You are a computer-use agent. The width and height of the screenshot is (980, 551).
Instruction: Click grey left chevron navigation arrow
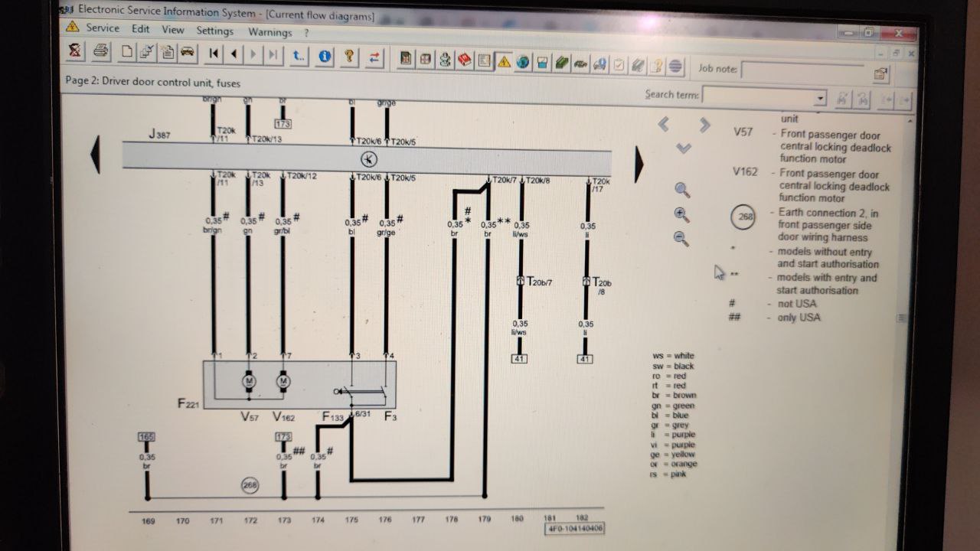[664, 124]
